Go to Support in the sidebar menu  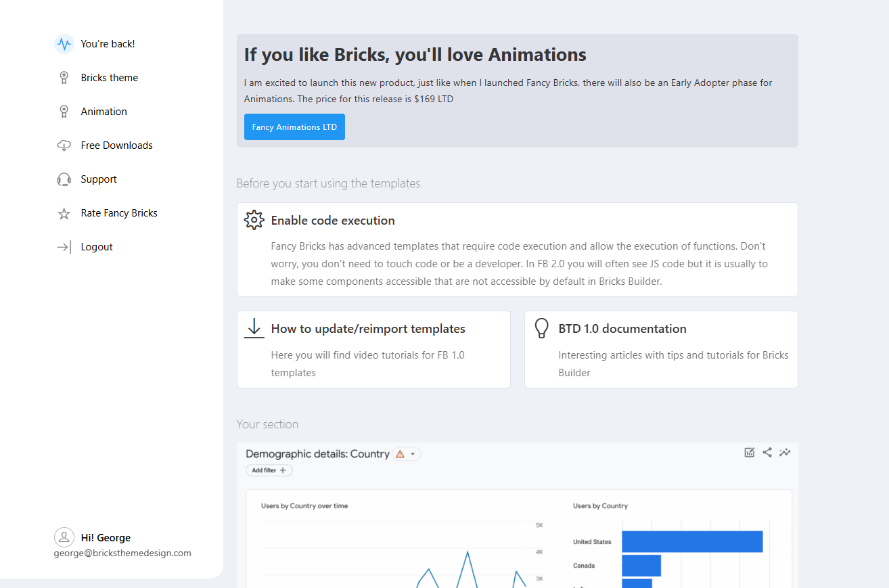click(99, 179)
